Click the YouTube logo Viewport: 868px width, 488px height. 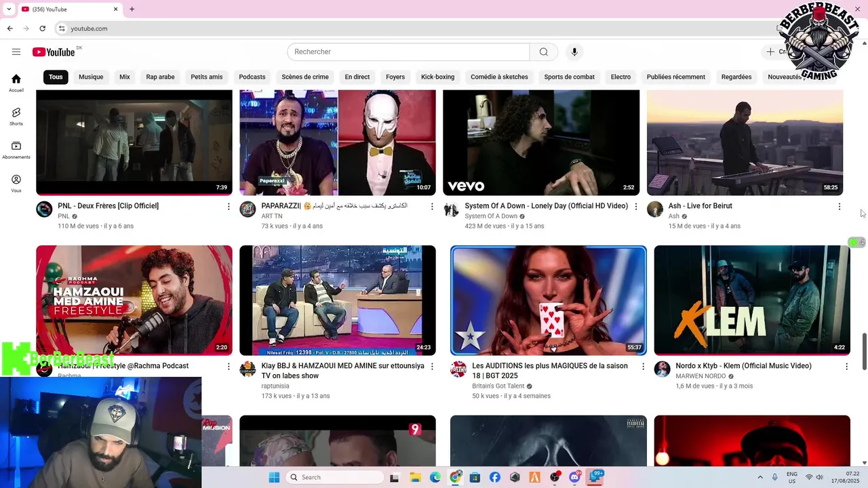[54, 52]
